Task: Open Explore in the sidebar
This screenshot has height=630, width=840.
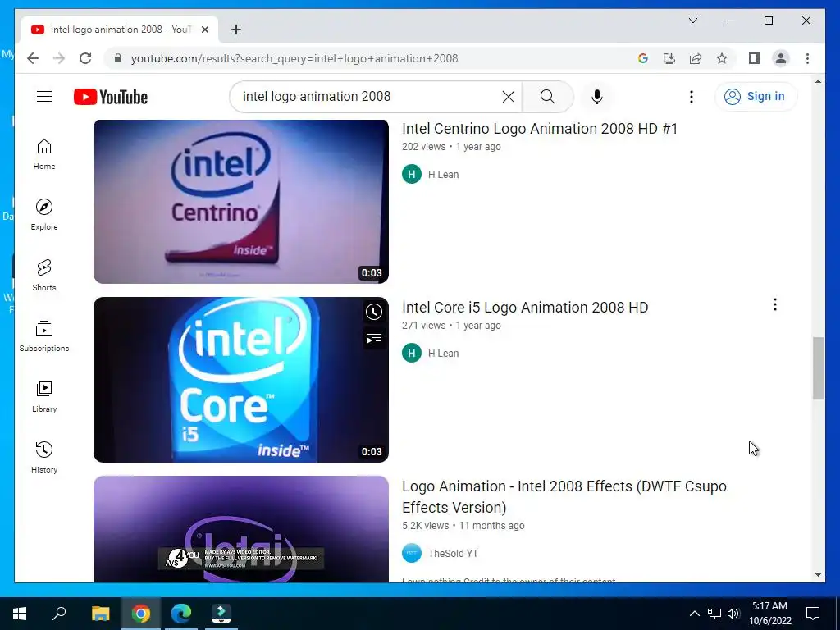Action: [44, 215]
